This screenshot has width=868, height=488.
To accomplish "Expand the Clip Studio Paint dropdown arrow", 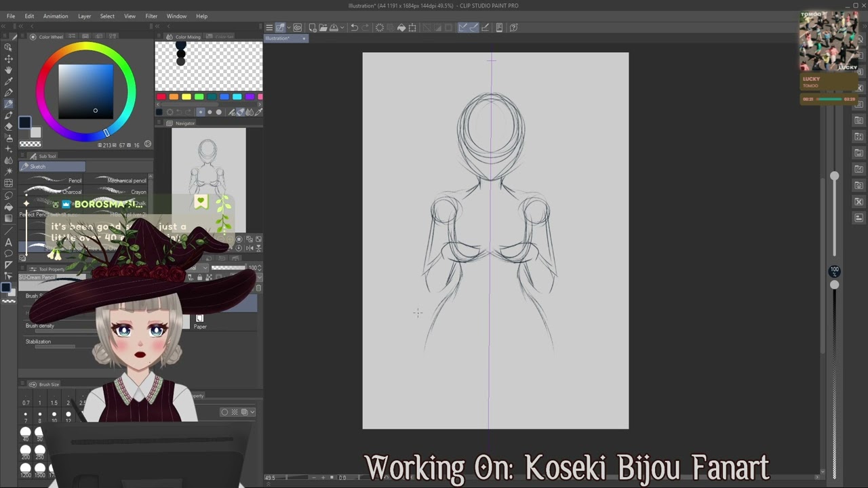I will pyautogui.click(x=288, y=28).
